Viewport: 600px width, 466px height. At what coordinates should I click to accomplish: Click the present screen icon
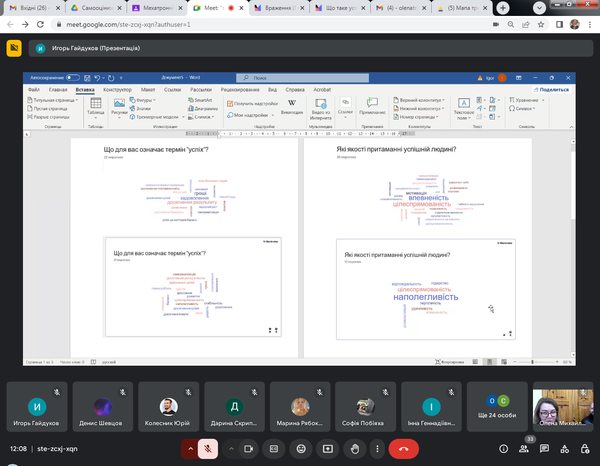click(329, 450)
